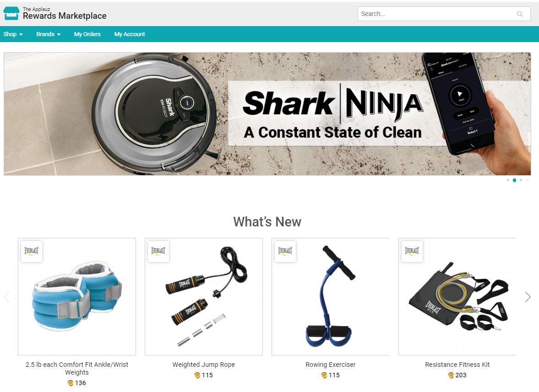The image size is (539, 392).
Task: Select the first banner carousel dot
Action: coord(508,180)
